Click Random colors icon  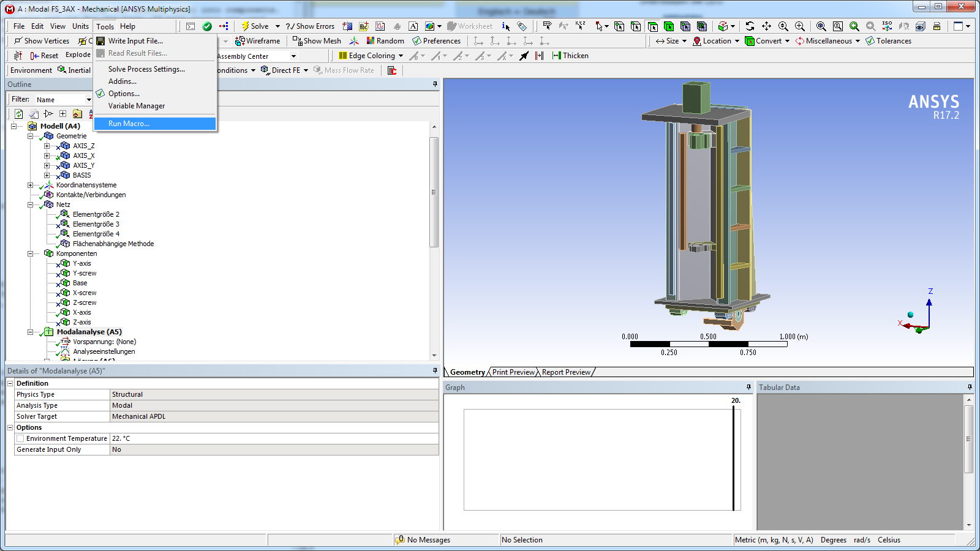[x=371, y=41]
